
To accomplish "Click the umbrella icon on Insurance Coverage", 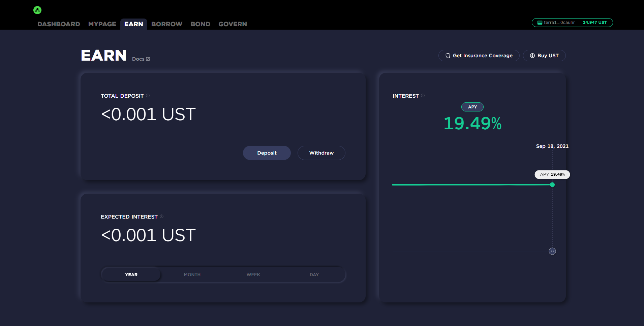I will 448,56.
